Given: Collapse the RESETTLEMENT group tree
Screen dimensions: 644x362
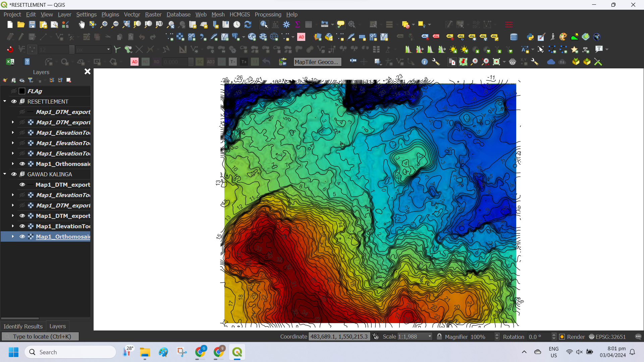Looking at the screenshot, I should [5, 102].
